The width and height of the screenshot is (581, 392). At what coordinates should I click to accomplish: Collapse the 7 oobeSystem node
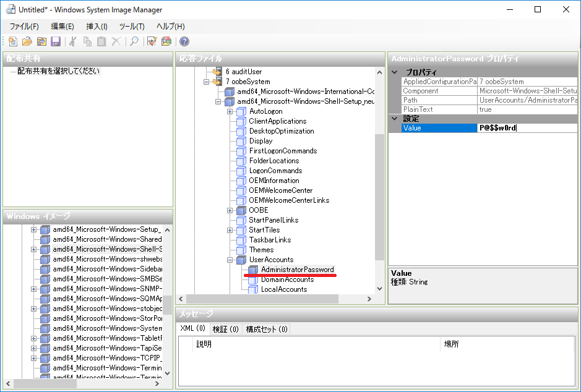207,82
